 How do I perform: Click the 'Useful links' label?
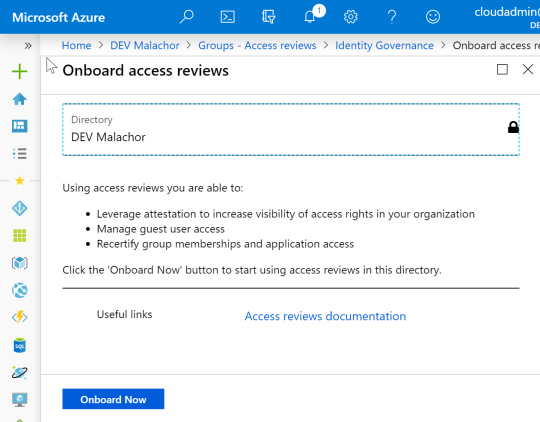(124, 314)
